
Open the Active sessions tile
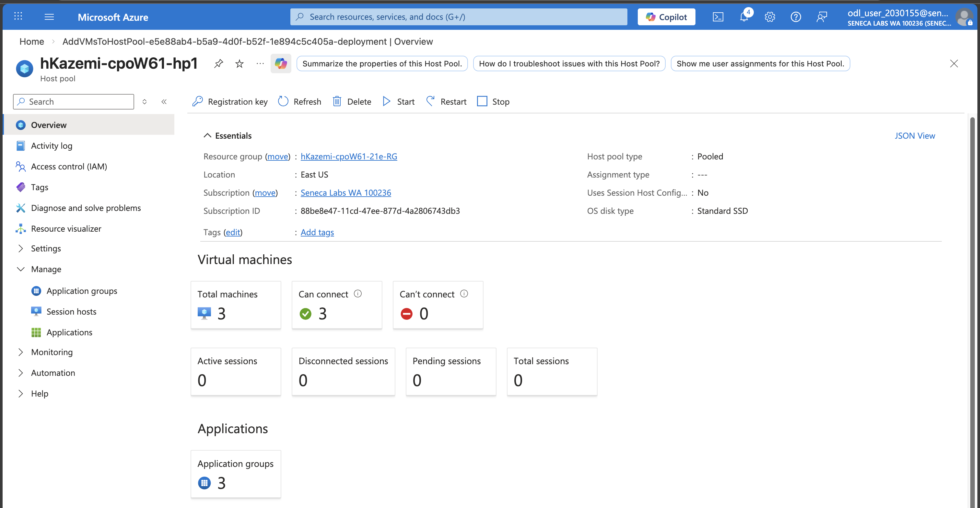point(236,372)
